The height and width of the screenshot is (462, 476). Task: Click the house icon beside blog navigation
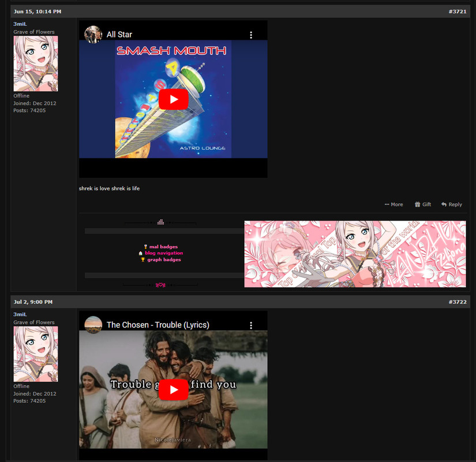coord(140,253)
